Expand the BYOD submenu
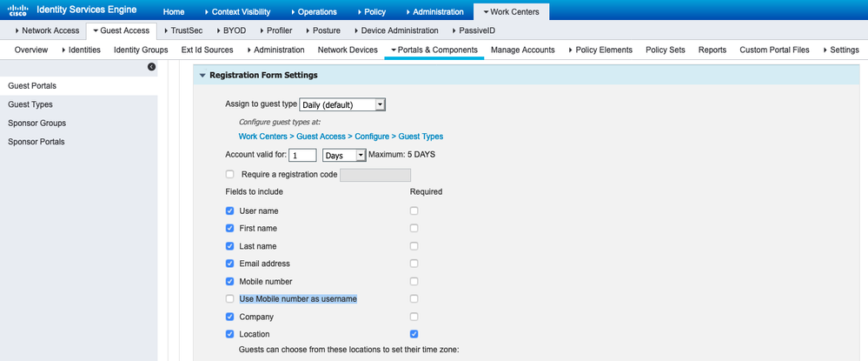 231,30
